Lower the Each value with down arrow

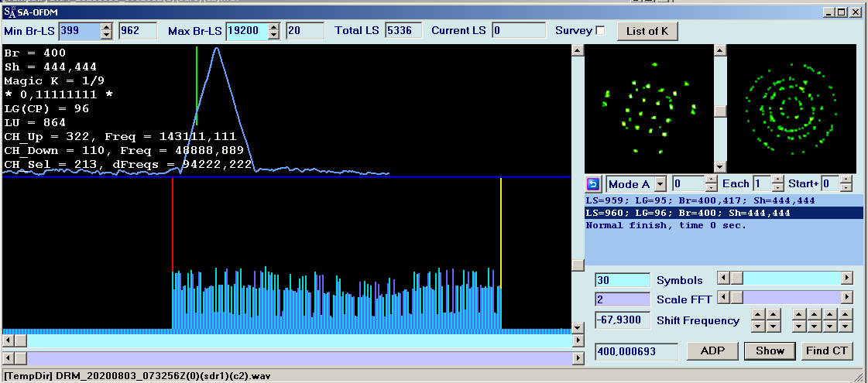click(x=777, y=187)
